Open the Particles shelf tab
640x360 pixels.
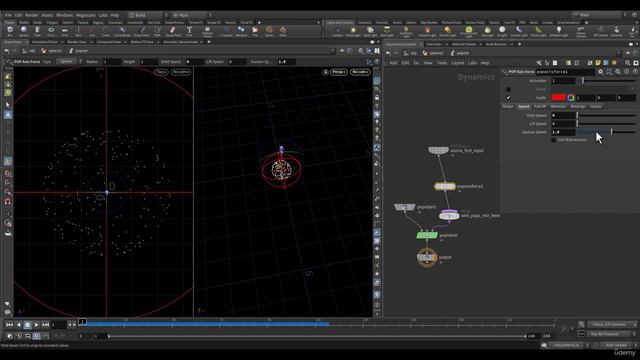[382, 23]
